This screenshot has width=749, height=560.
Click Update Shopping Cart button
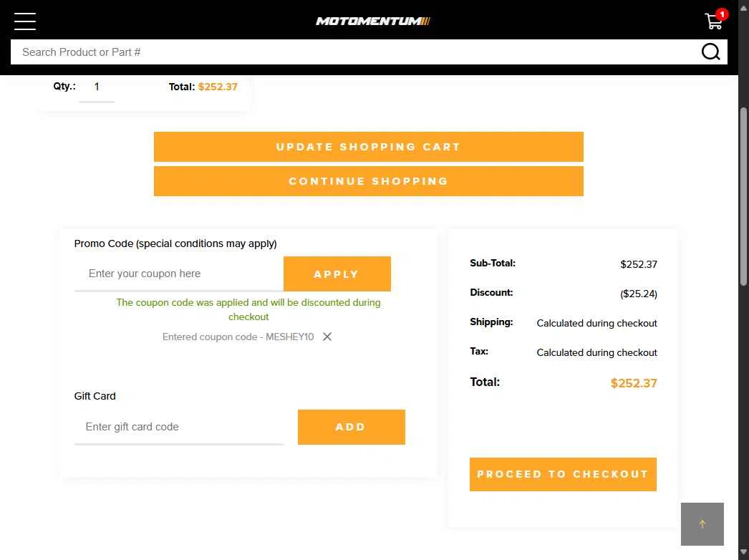368,147
